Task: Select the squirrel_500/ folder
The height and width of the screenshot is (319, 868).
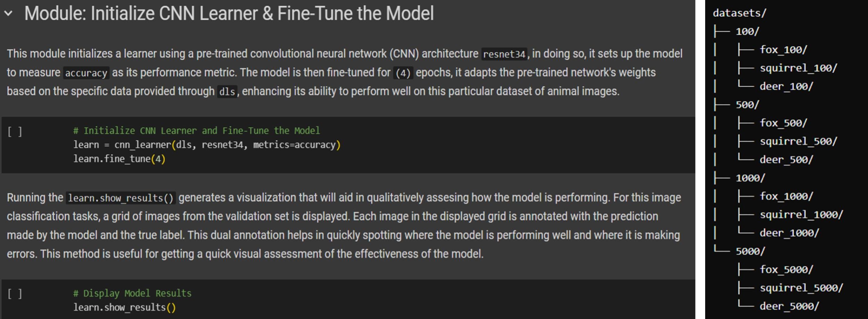Action: point(798,141)
